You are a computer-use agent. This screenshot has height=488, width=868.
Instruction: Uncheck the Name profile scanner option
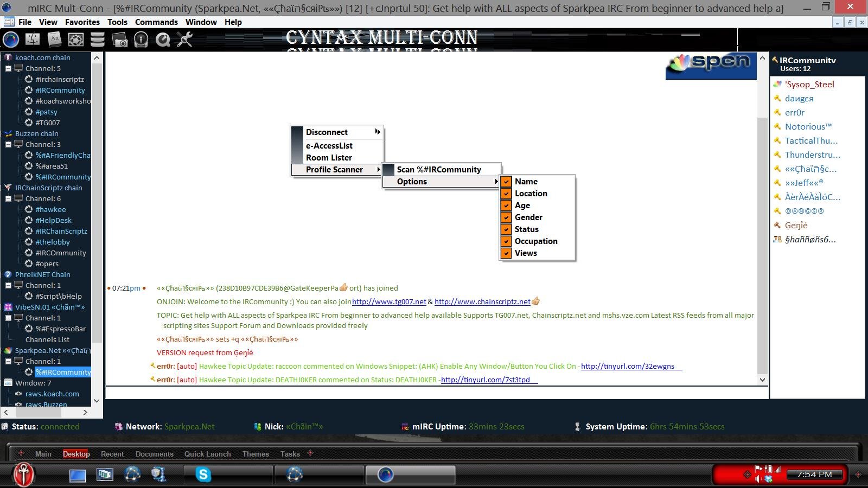pos(506,182)
